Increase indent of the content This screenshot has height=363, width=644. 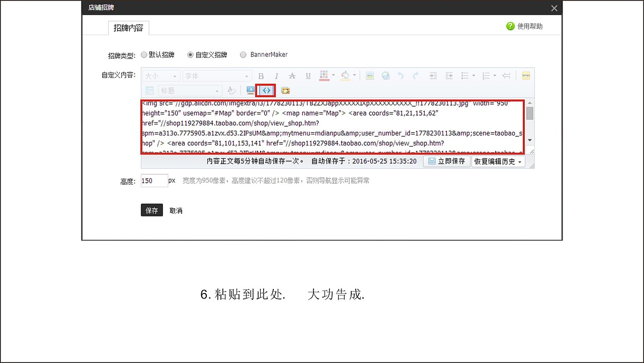pos(433,76)
